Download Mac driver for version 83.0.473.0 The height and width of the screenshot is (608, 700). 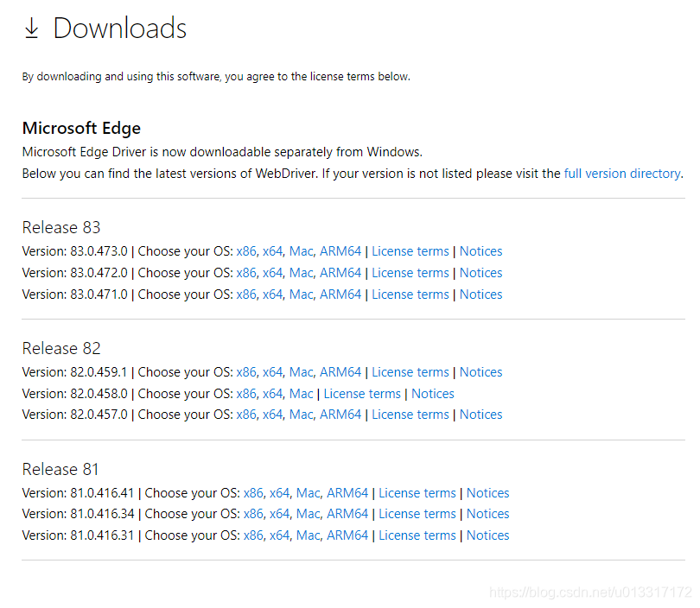pyautogui.click(x=302, y=251)
